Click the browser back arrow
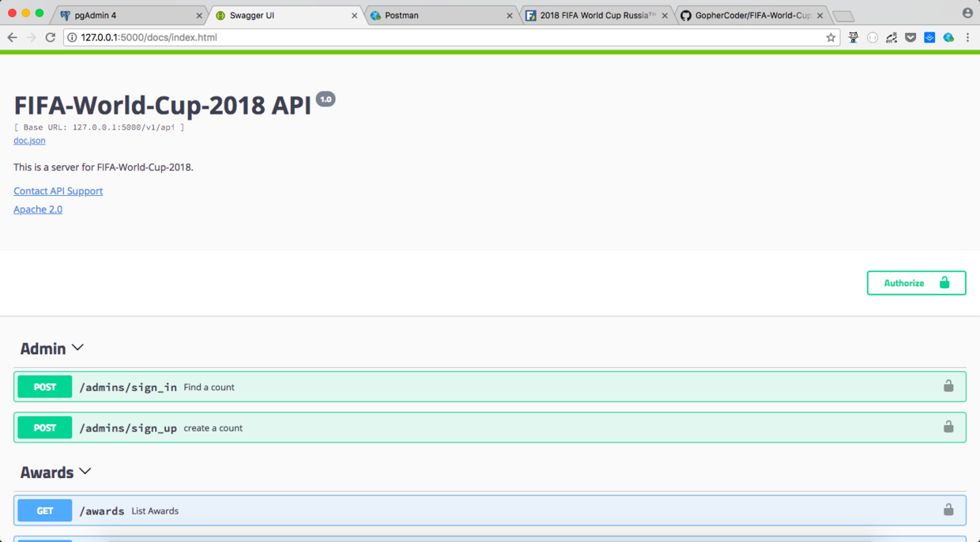Screen dimensions: 980x542 pos(12,36)
